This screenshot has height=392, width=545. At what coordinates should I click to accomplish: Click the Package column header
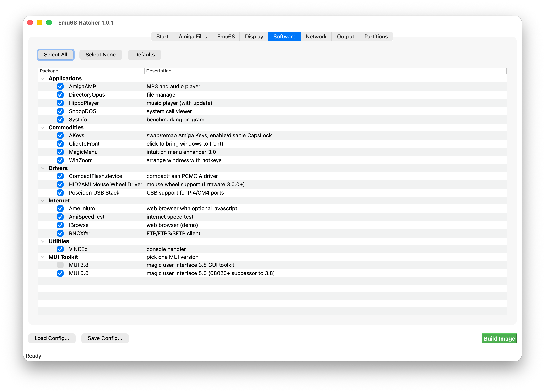coord(91,71)
